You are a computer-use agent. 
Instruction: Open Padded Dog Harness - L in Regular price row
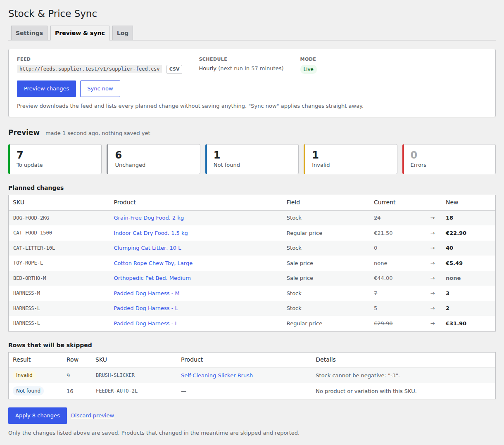coord(146,324)
